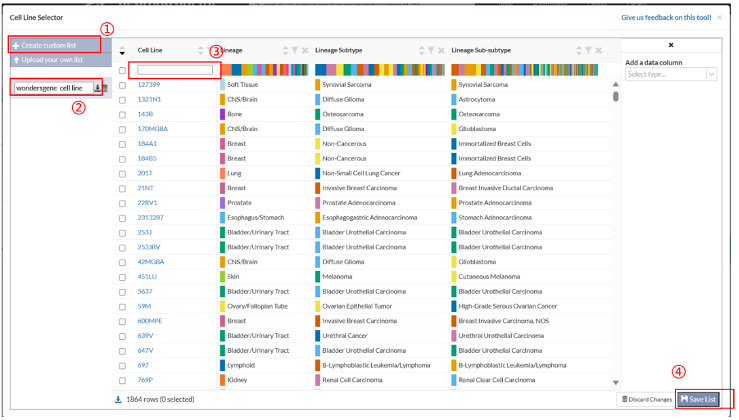Open Give us feedback on this tool link

point(666,17)
